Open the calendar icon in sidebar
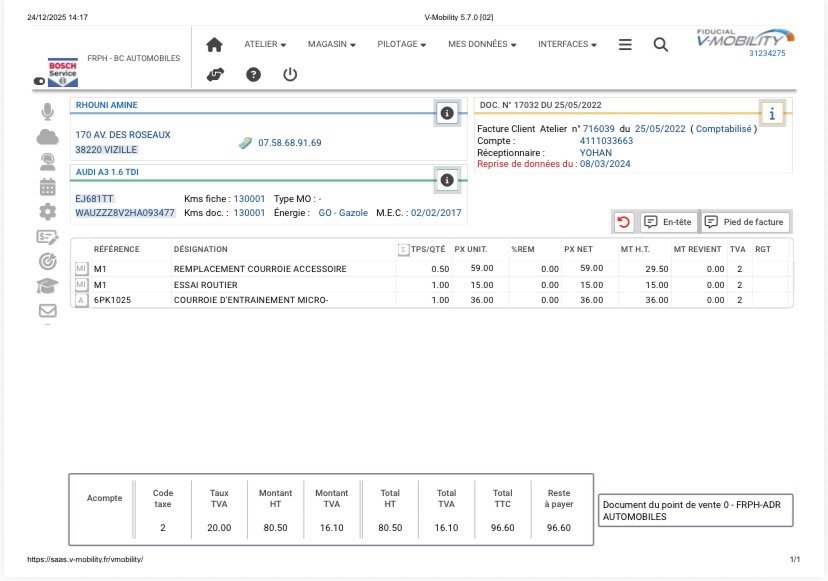Image resolution: width=828 pixels, height=581 pixels. (x=47, y=186)
